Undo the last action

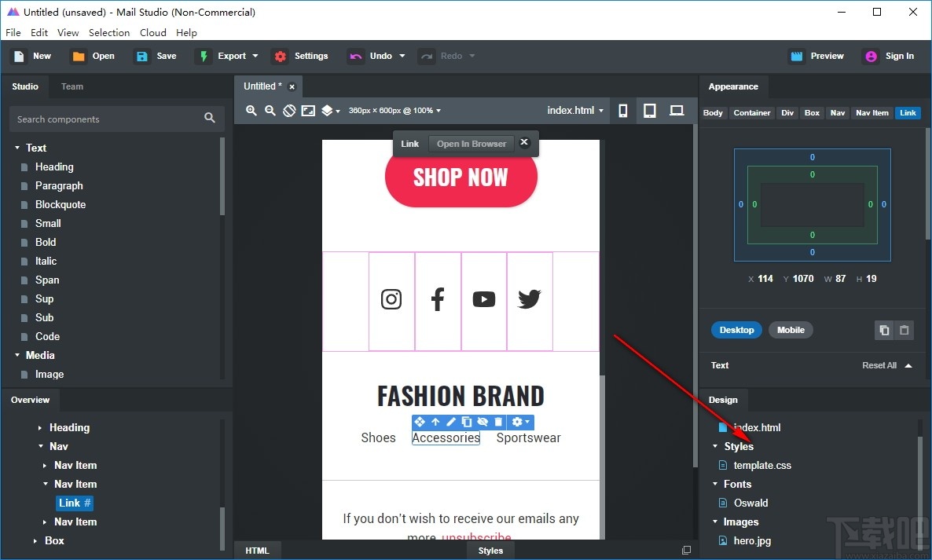click(371, 56)
